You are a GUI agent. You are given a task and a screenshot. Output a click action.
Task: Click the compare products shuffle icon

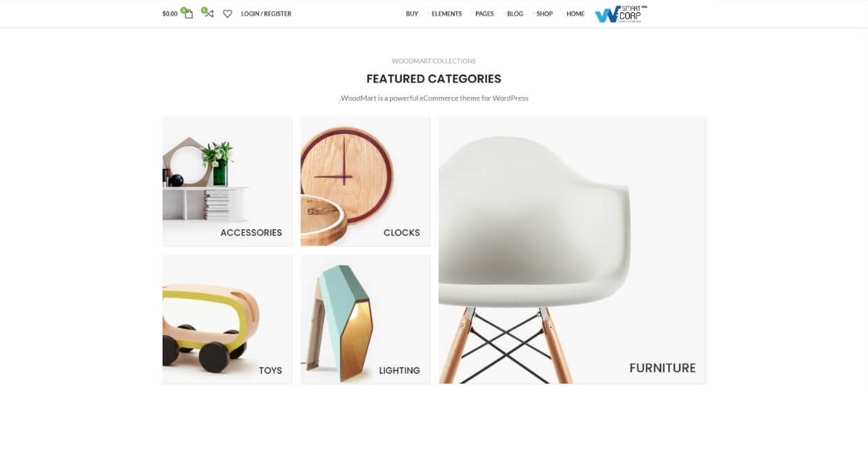click(x=208, y=13)
